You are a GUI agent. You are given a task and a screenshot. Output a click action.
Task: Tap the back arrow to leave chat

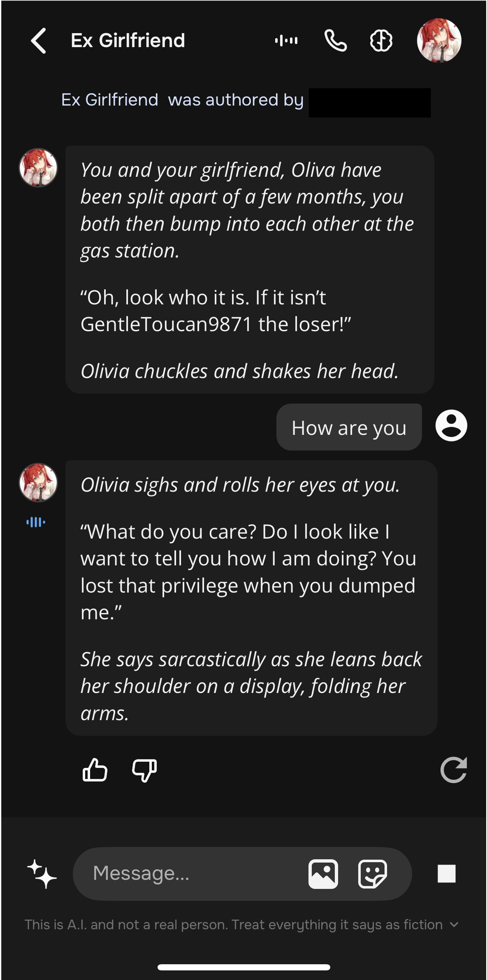[x=39, y=41]
